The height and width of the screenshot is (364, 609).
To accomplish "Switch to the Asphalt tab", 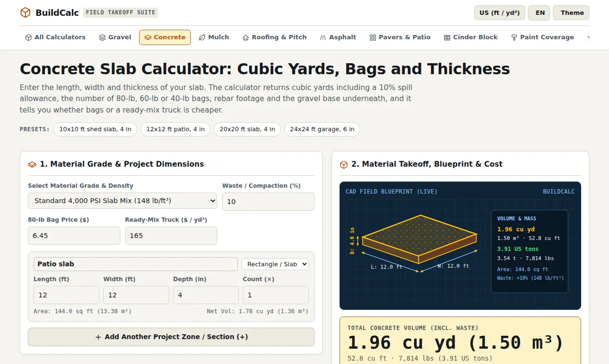I will [338, 37].
